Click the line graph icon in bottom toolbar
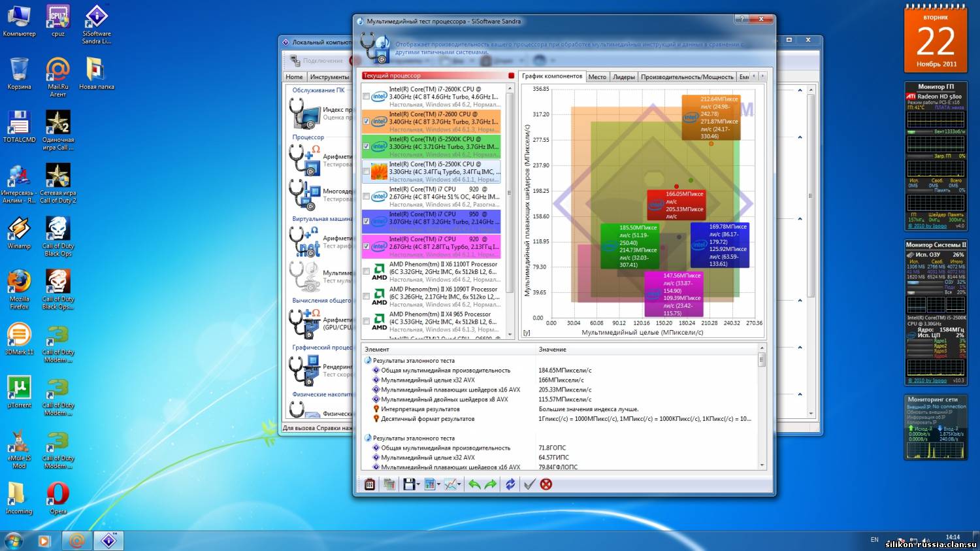 451,484
